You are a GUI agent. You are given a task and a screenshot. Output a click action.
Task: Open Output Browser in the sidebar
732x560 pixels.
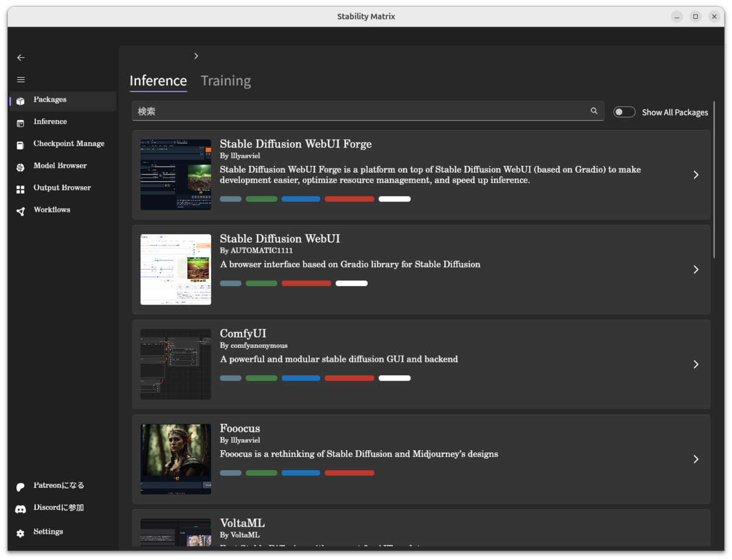(63, 188)
